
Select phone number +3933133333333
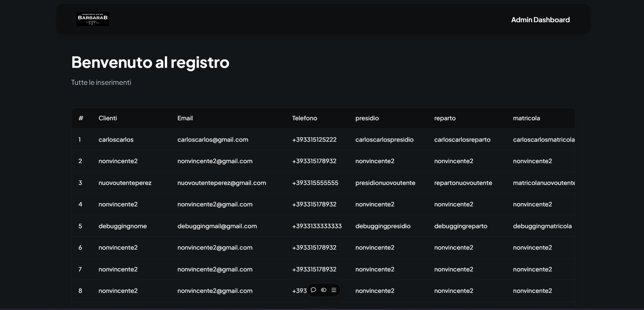coord(317,226)
